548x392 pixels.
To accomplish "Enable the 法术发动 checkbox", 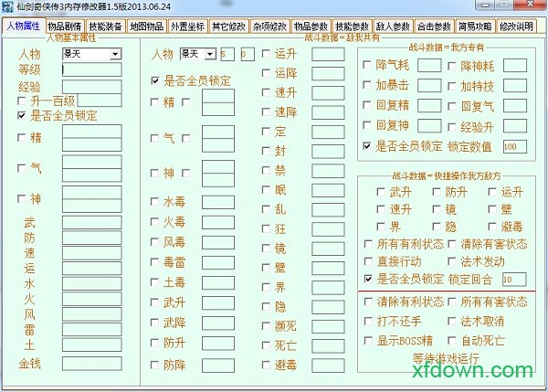I will tap(452, 261).
